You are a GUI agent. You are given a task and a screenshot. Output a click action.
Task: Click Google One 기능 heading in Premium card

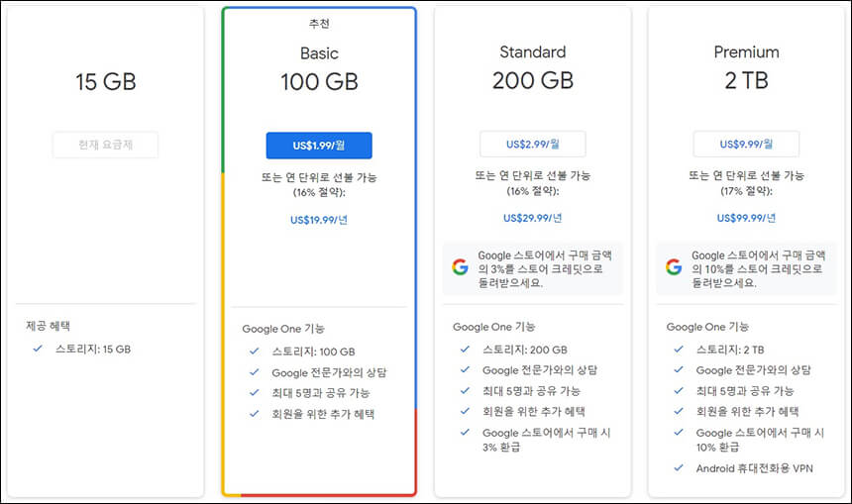[707, 327]
